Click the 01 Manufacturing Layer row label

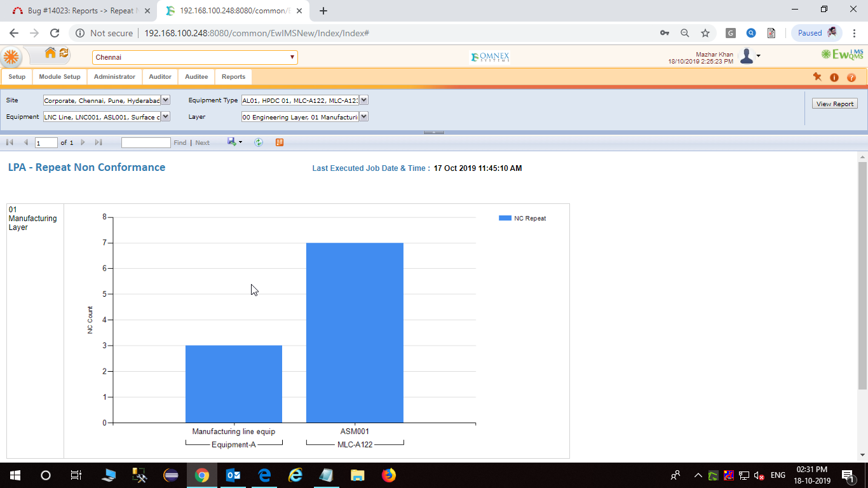tap(32, 218)
